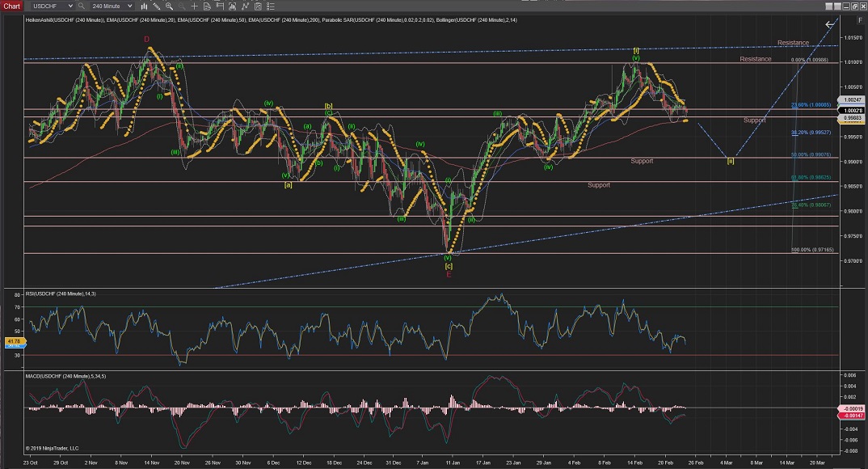Select the 0.00% (1.00986) Fibonacci label
The image size is (868, 469).
[810, 60]
